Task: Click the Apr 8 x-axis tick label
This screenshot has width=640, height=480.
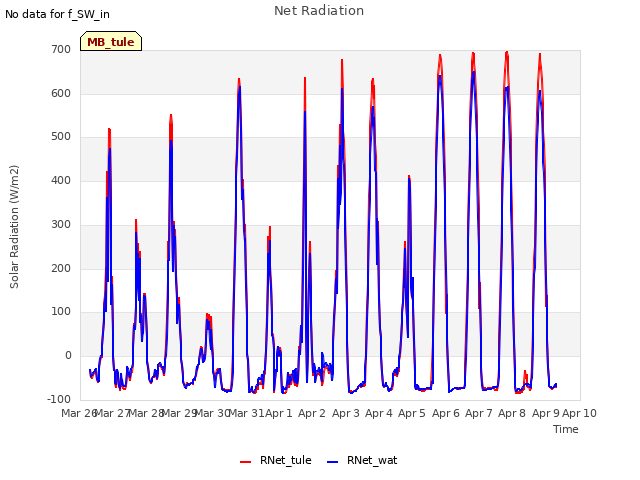Action: click(512, 413)
